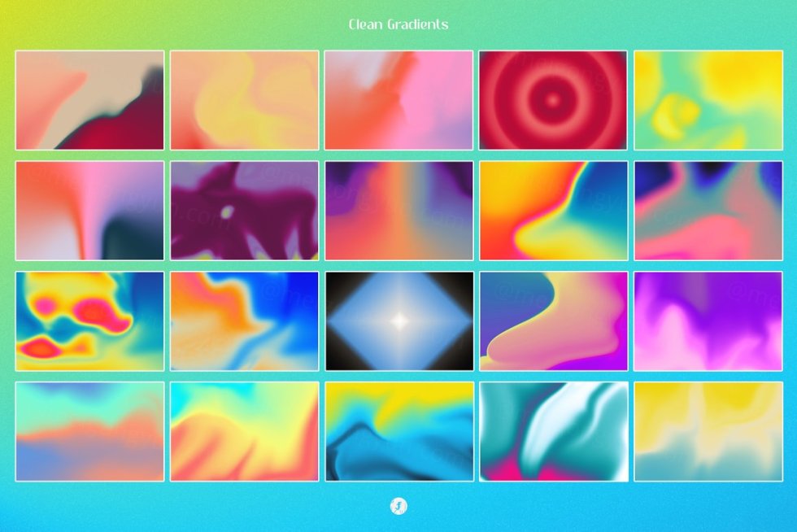Select the red concentric circles gradient
Viewport: 797px width, 532px height.
(x=553, y=100)
